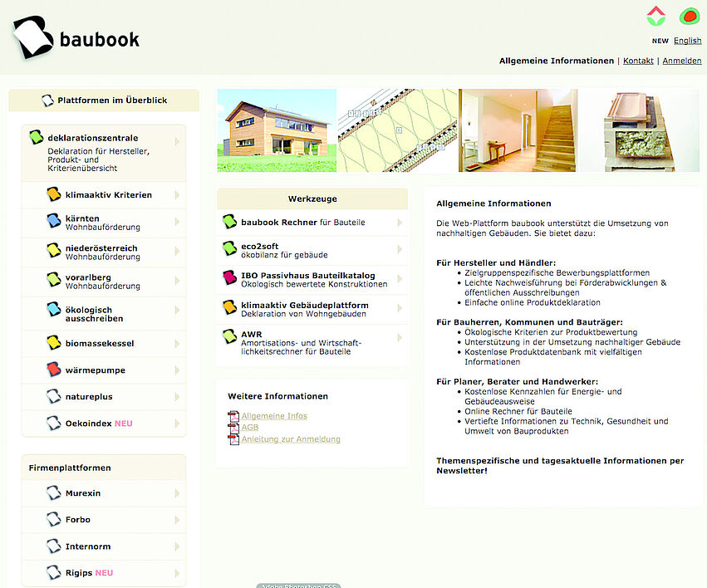707x588 pixels.
Task: Click the blue kärnten book icon
Action: click(55, 222)
